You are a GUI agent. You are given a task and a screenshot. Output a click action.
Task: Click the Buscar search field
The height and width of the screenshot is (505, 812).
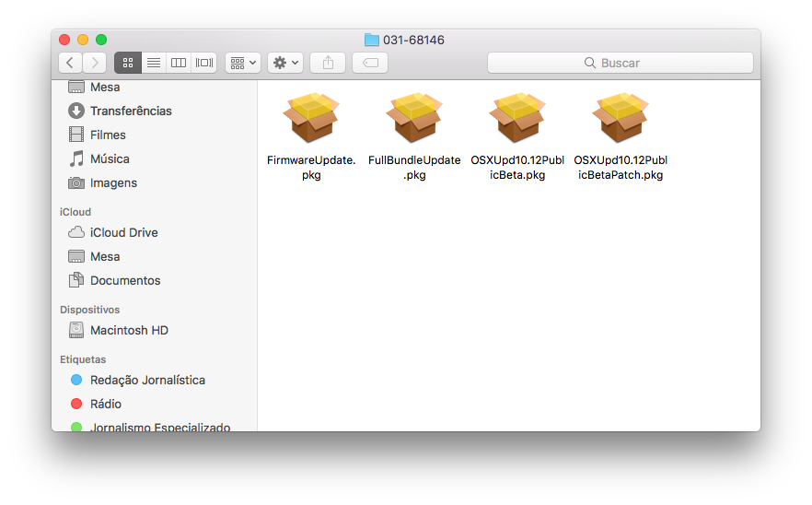point(620,63)
